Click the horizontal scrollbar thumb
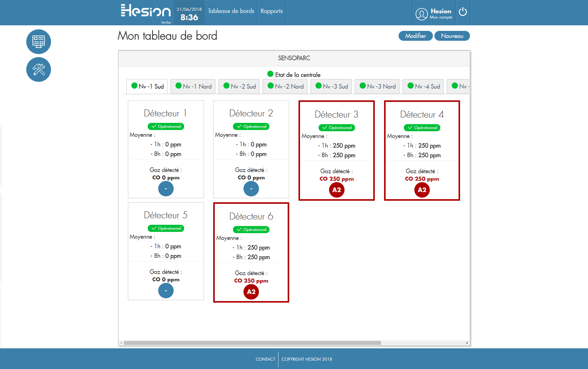 (x=252, y=343)
